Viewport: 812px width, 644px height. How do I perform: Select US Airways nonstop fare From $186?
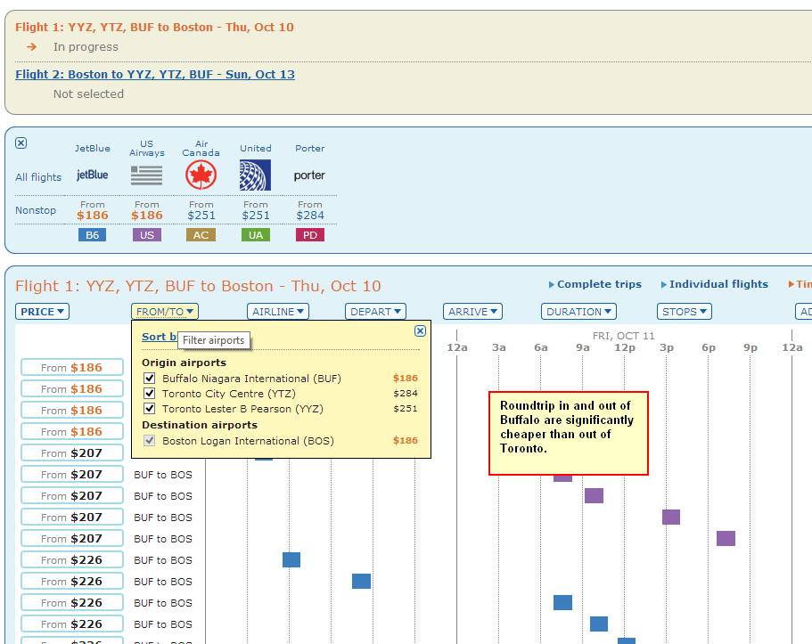point(146,211)
